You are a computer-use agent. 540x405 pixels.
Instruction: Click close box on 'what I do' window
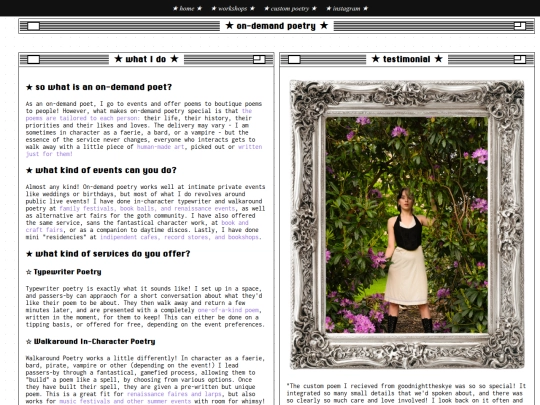pyautogui.click(x=33, y=59)
